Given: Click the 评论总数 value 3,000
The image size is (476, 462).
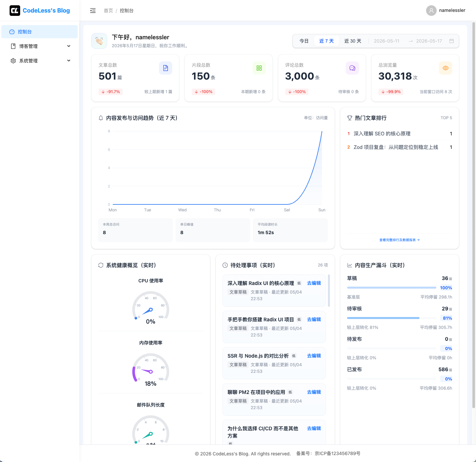Looking at the screenshot, I should [x=299, y=76].
